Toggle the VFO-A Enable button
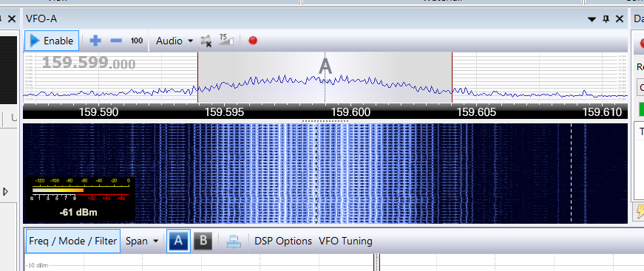Image resolution: width=644 pixels, height=271 pixels. coord(52,41)
